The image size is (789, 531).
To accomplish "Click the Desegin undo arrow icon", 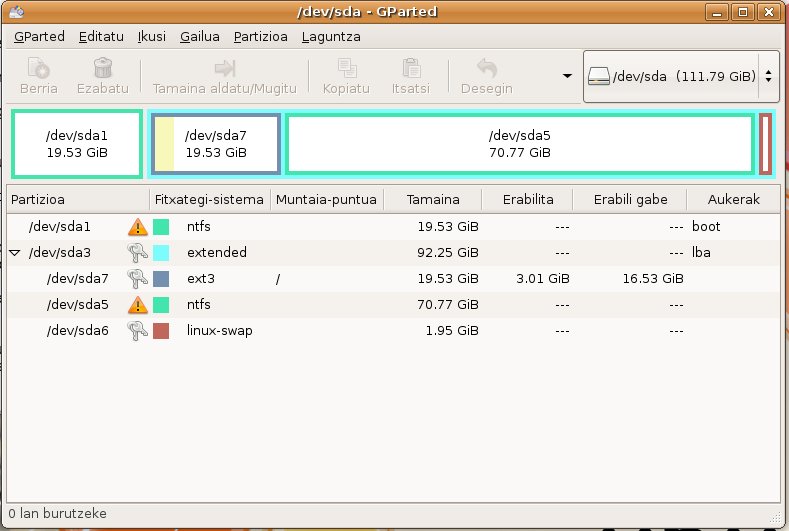I will point(487,68).
